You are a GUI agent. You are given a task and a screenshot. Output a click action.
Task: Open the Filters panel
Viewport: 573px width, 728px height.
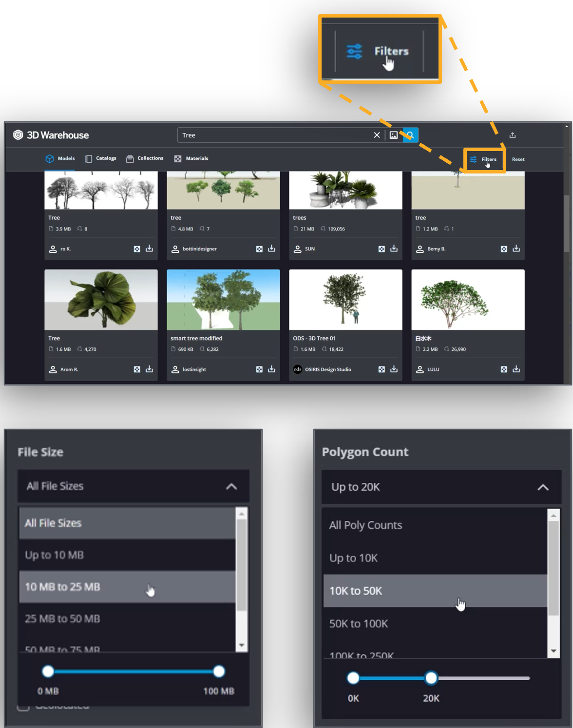483,159
